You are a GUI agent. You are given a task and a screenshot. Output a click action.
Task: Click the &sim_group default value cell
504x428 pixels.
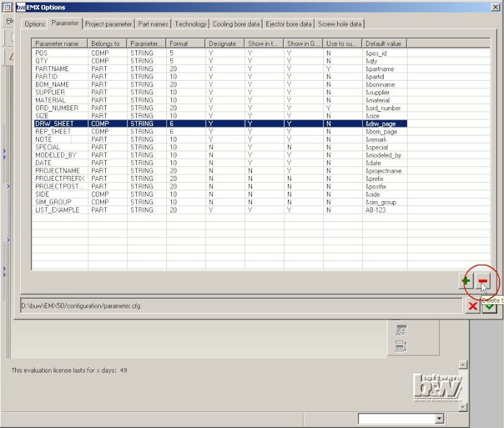coord(385,202)
